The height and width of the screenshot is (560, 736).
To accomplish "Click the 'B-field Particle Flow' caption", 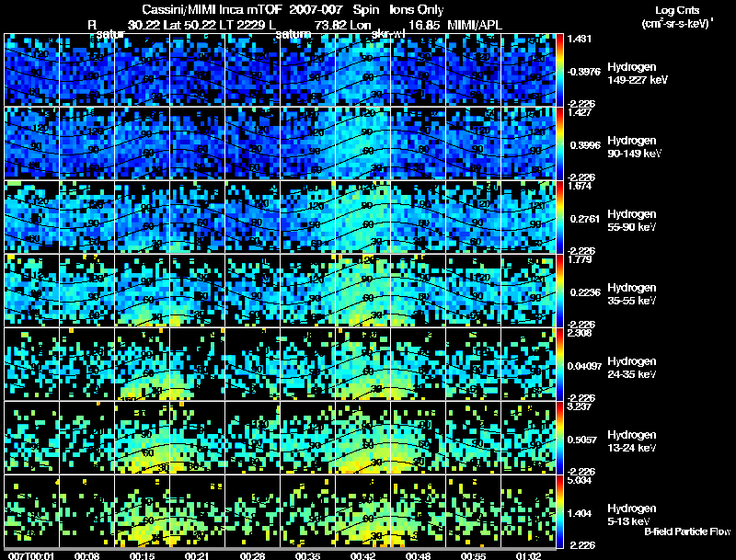I will (x=687, y=531).
